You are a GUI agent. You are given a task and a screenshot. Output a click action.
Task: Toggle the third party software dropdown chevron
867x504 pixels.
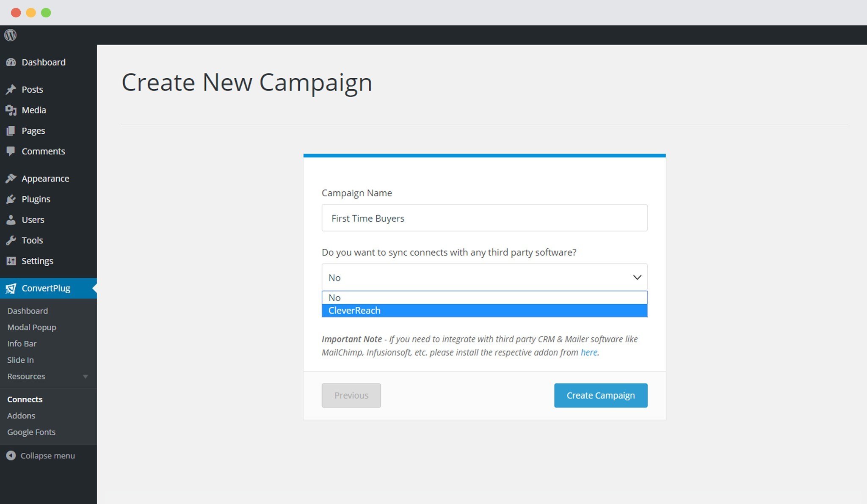[x=637, y=278]
